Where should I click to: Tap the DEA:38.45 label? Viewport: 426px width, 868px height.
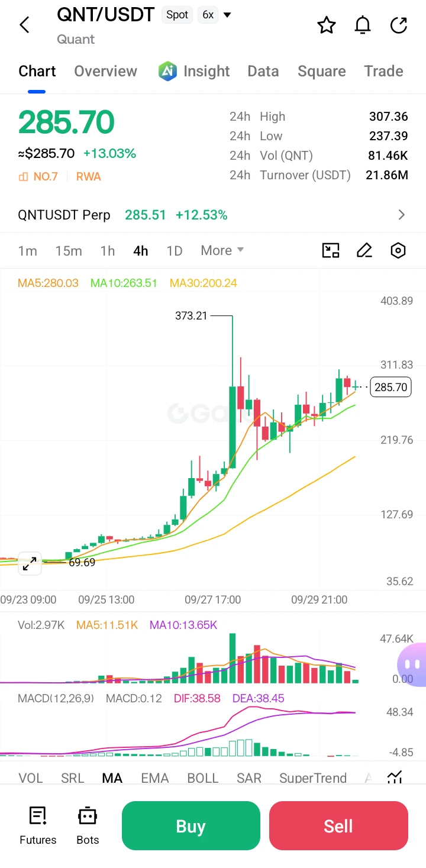click(258, 698)
